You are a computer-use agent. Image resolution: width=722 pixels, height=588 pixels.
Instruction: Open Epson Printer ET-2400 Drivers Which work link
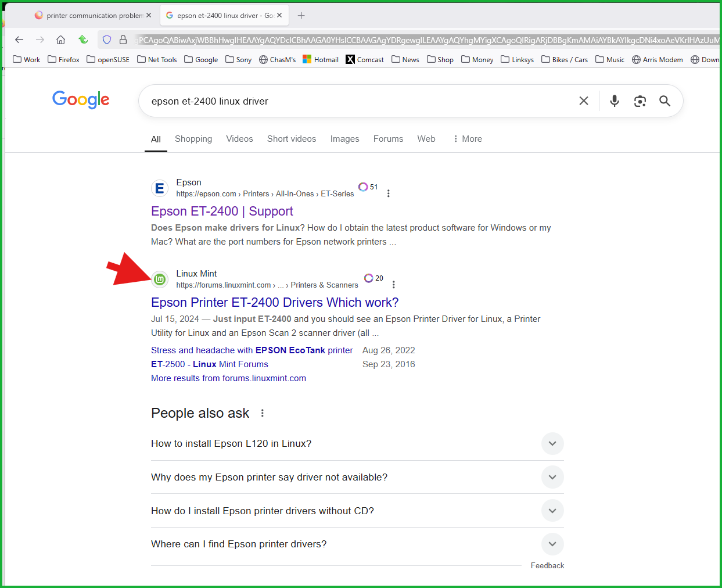pos(275,302)
